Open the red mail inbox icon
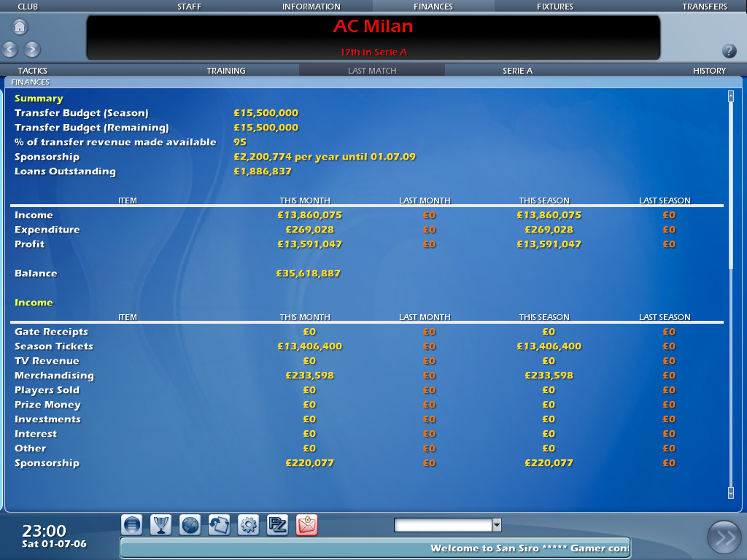The image size is (747, 560). (x=307, y=525)
